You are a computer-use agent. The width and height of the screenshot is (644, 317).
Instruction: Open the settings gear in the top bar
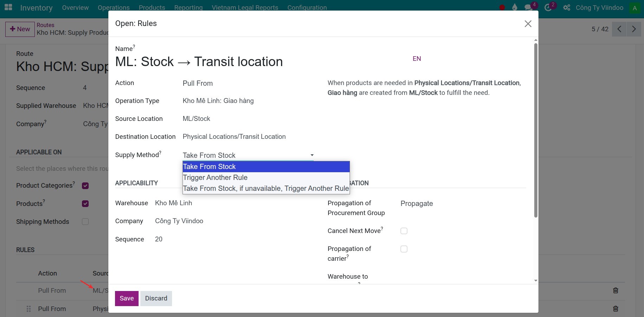566,7
